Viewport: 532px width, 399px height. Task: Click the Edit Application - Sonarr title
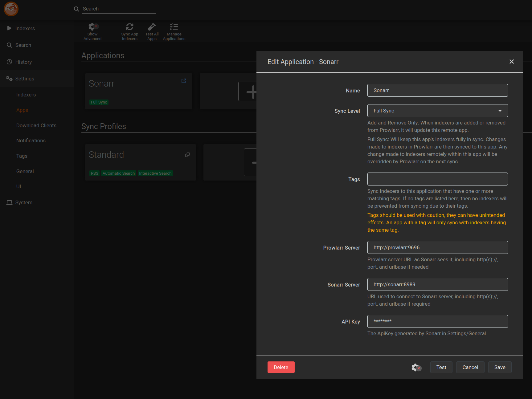click(x=303, y=62)
